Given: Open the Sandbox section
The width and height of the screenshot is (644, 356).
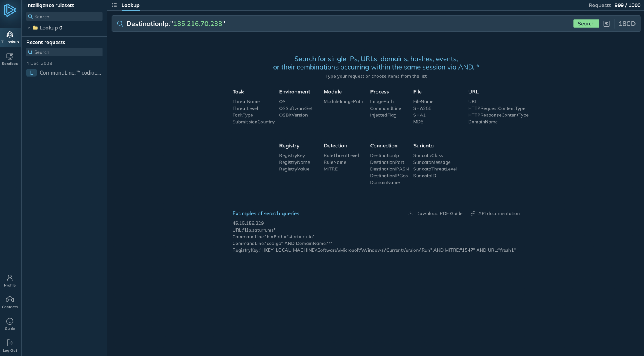Looking at the screenshot, I should tap(10, 59).
